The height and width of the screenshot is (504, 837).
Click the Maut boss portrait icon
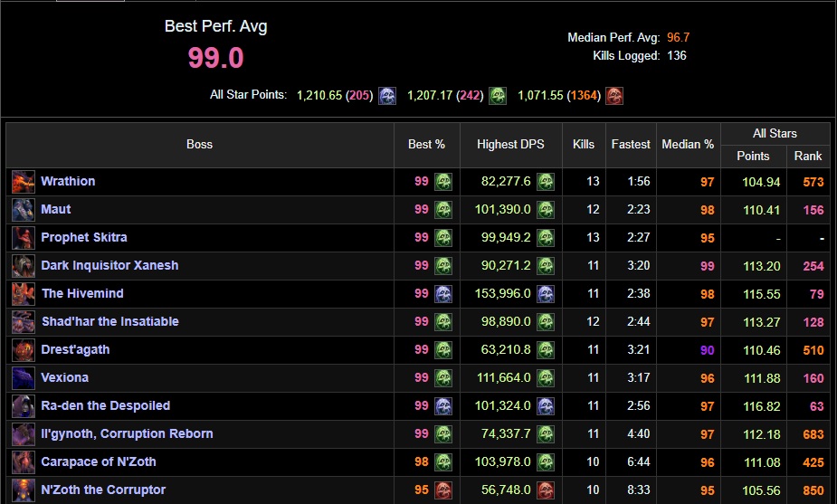23,210
